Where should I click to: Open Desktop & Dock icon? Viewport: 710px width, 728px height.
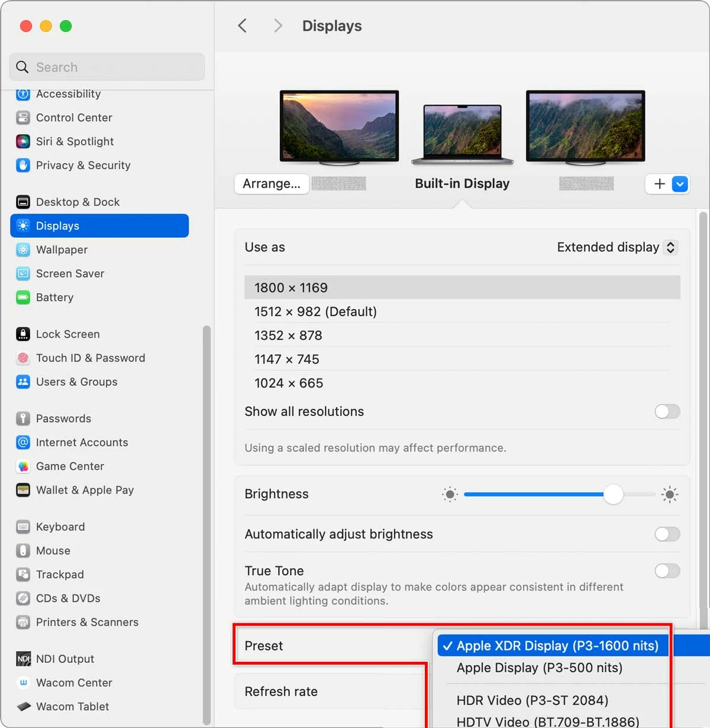point(23,202)
